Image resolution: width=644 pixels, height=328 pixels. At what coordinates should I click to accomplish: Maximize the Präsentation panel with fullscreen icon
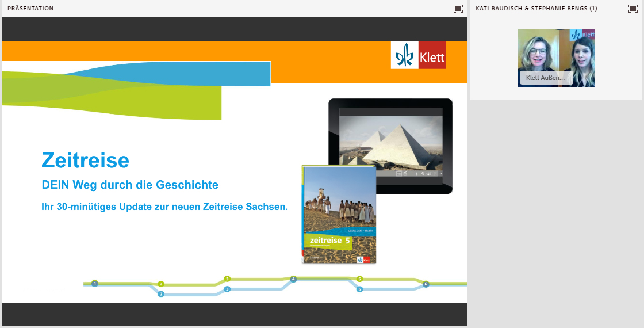[x=458, y=8]
